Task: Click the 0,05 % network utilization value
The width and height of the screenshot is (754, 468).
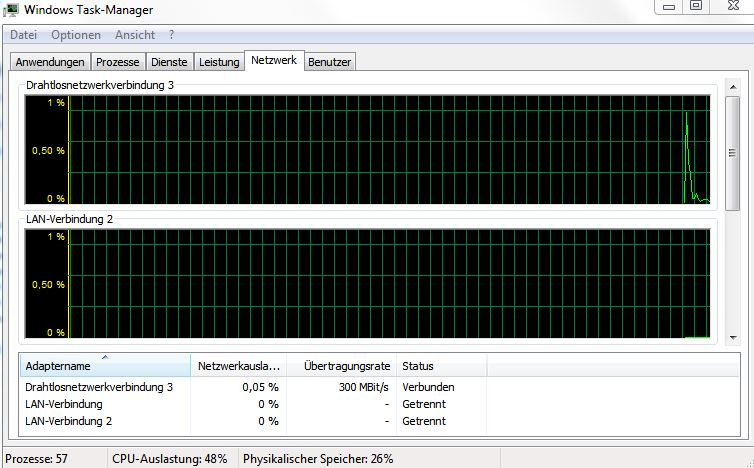Action: (x=261, y=387)
